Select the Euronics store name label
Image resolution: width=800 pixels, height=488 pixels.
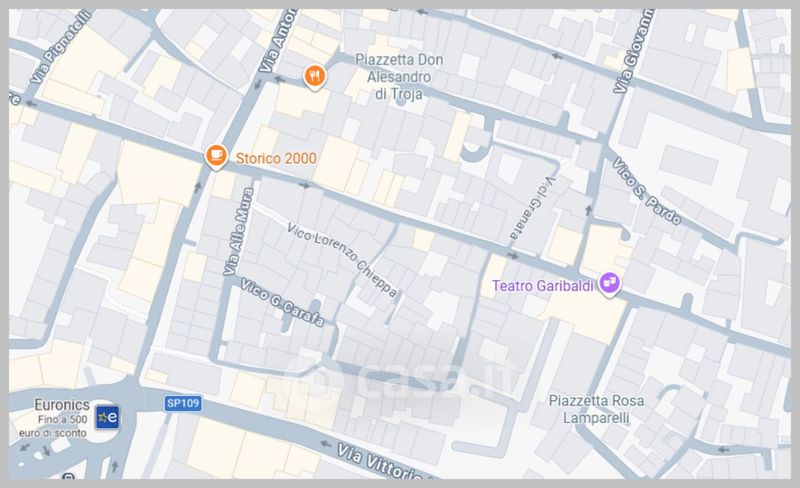[x=62, y=405]
